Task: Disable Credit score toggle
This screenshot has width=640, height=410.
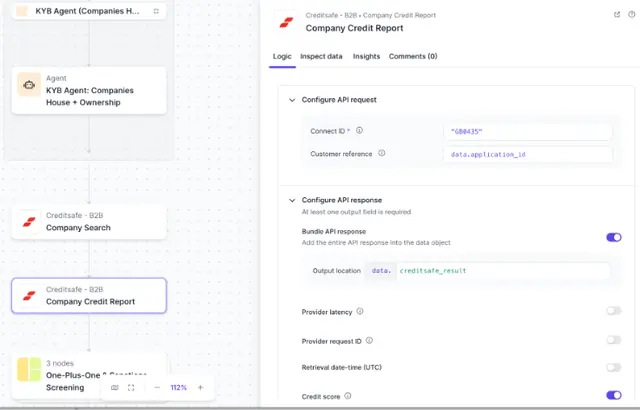Action: tap(613, 395)
